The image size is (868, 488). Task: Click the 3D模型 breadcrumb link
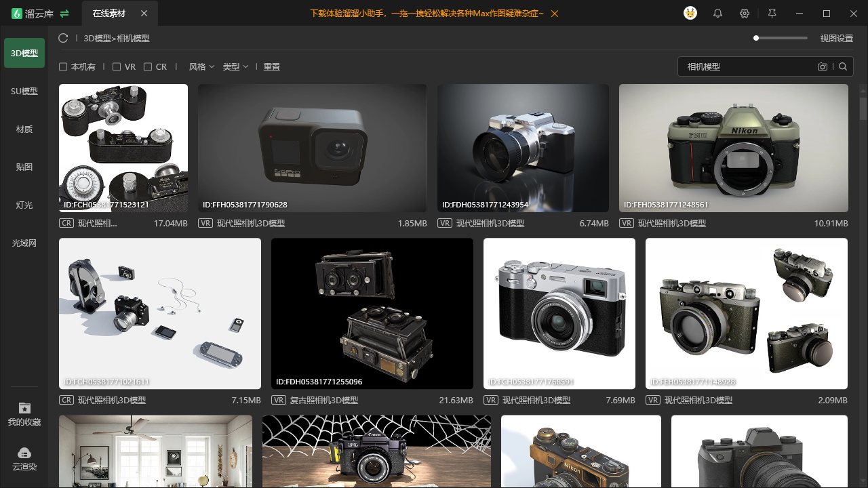click(x=97, y=39)
